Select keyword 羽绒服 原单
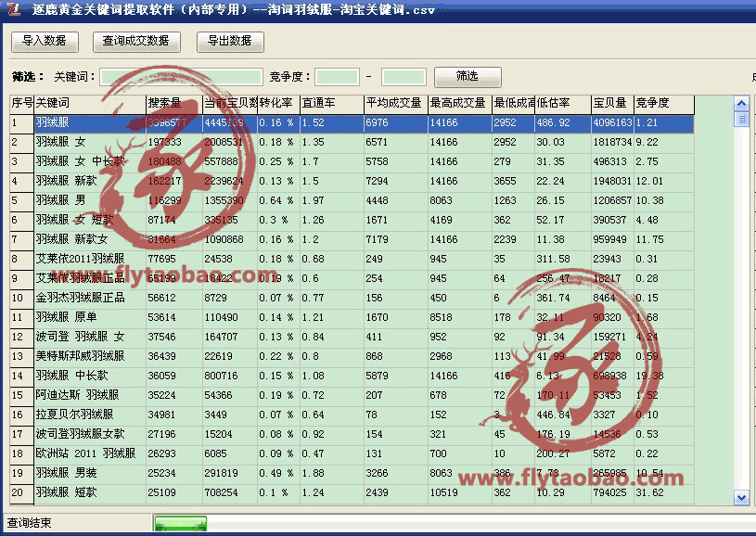This screenshot has width=756, height=536. (67, 317)
